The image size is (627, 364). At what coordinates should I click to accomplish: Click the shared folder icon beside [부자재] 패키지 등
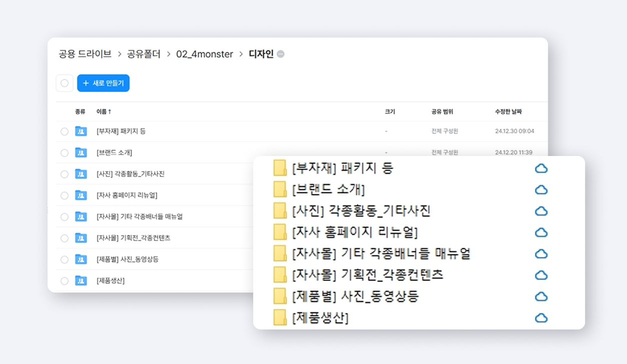click(x=81, y=131)
